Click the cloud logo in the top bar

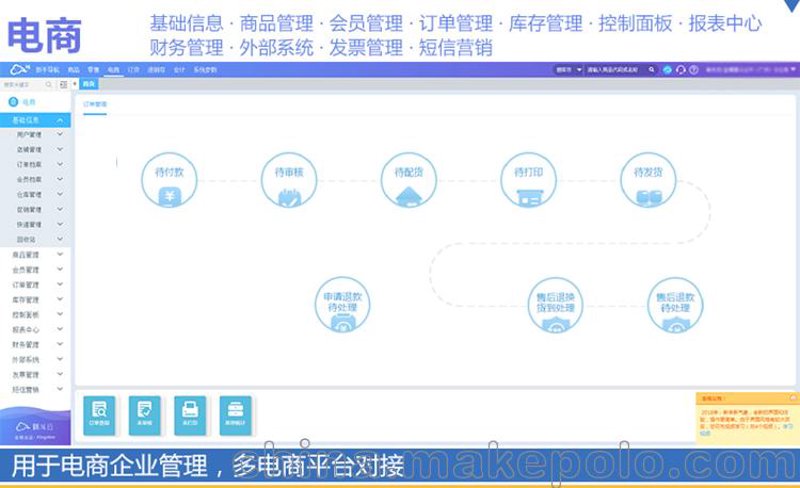coord(20,69)
